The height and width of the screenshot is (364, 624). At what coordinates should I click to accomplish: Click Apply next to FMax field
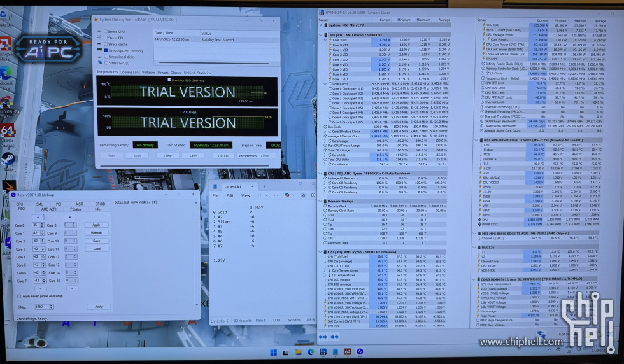click(98, 307)
